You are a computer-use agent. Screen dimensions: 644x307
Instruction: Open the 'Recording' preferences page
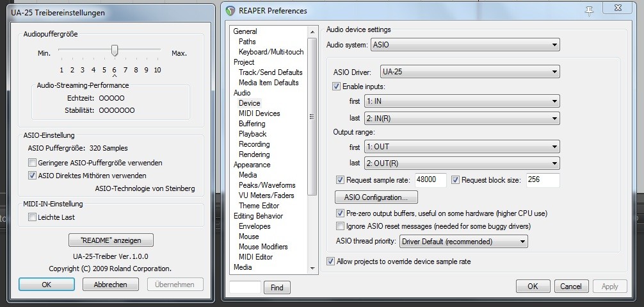pyautogui.click(x=254, y=144)
